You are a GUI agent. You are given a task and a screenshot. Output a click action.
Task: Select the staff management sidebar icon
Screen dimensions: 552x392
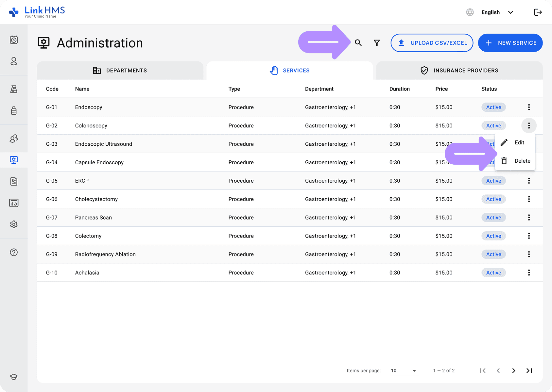click(14, 139)
